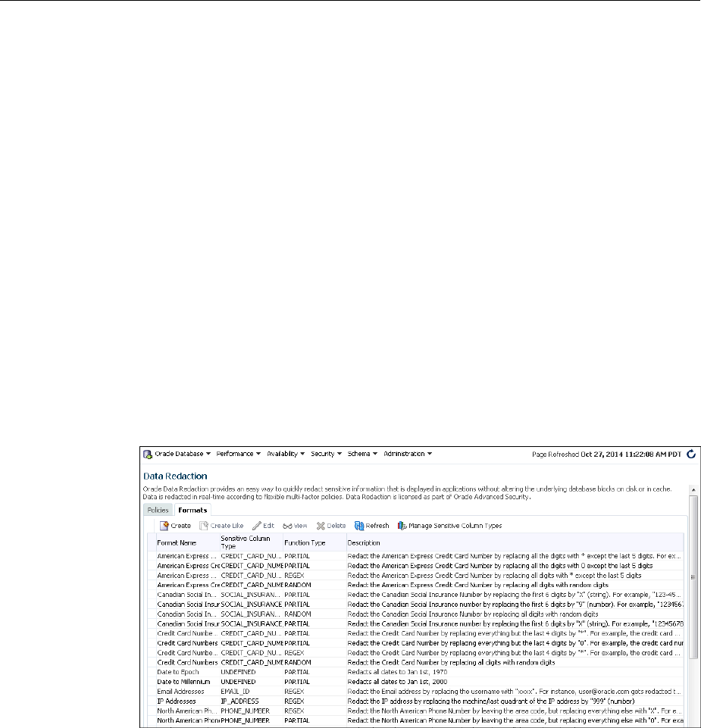
Task: Select the Email Addresses format row
Action: click(416, 692)
